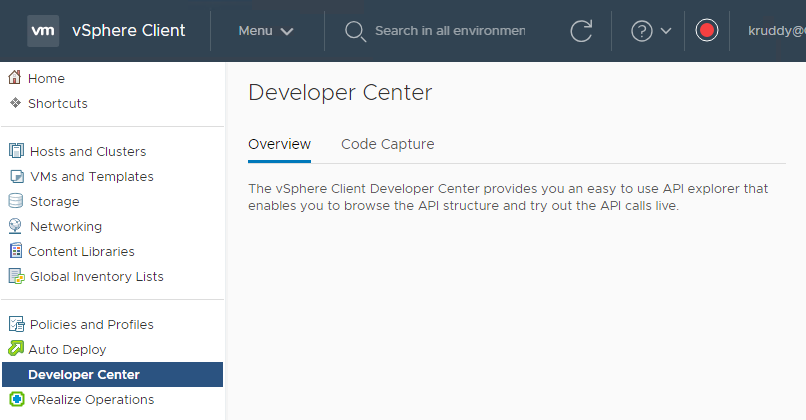Click the Home icon in sidebar
This screenshot has height=420, width=806.
click(15, 78)
